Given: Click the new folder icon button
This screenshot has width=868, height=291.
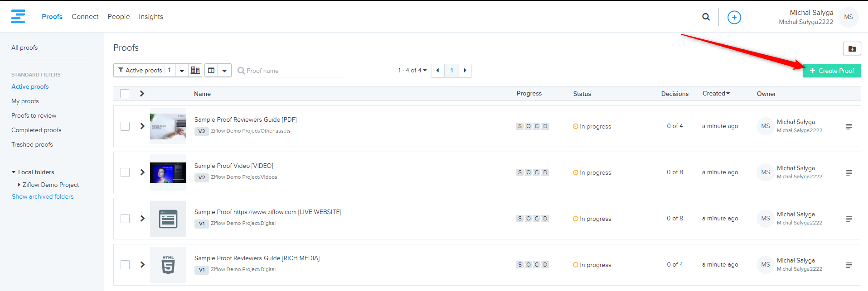Looking at the screenshot, I should 852,48.
